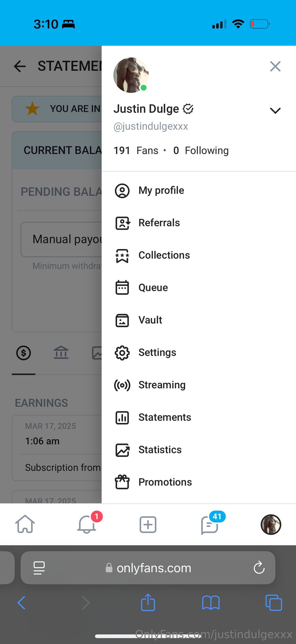Image resolution: width=296 pixels, height=644 pixels.
Task: Open messages icon showing 41 unread
Action: [210, 524]
